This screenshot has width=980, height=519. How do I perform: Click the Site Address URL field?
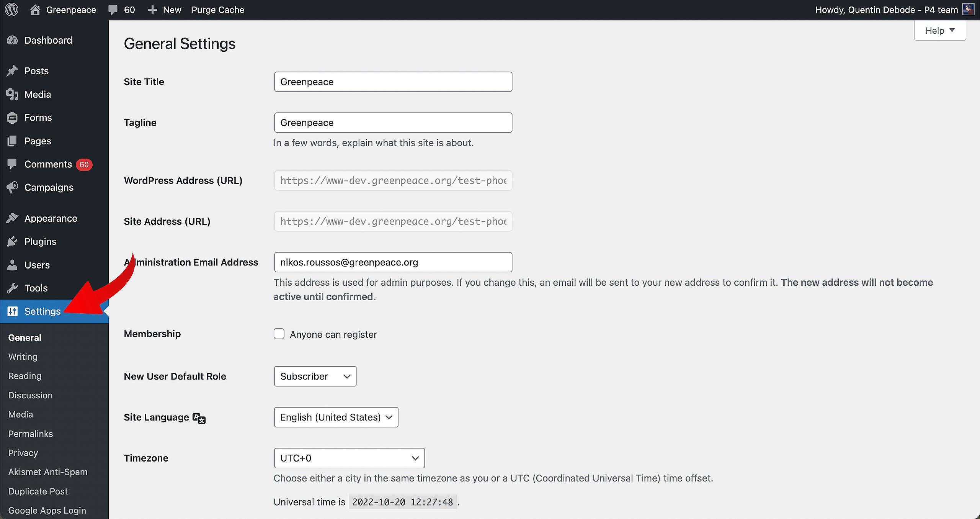click(393, 221)
